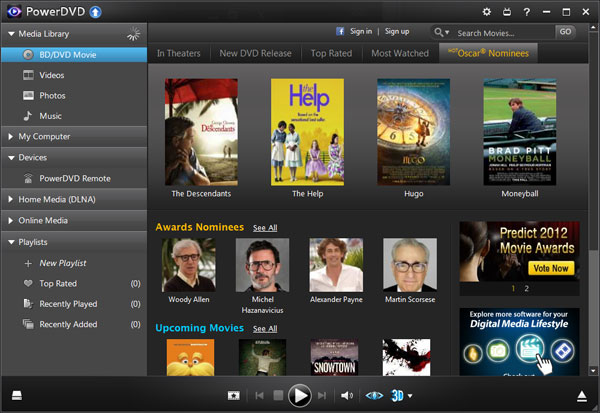Switch to the Top Rated tab

tap(331, 53)
